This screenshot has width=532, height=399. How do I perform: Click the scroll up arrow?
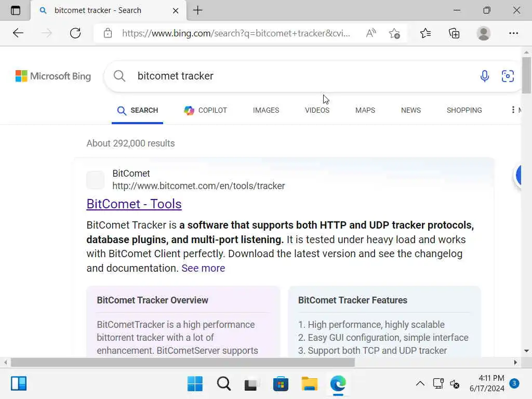point(526,52)
